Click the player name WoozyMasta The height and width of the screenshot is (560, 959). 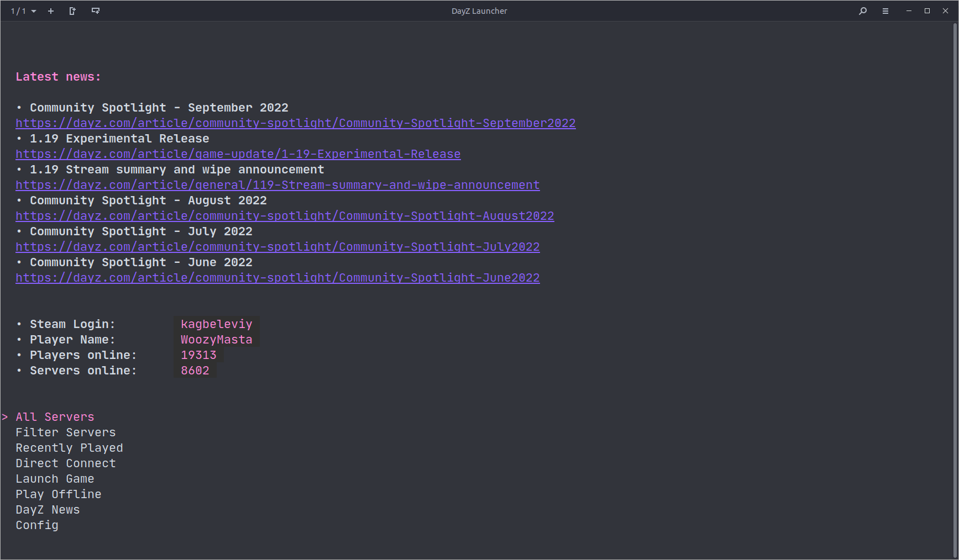pos(217,340)
